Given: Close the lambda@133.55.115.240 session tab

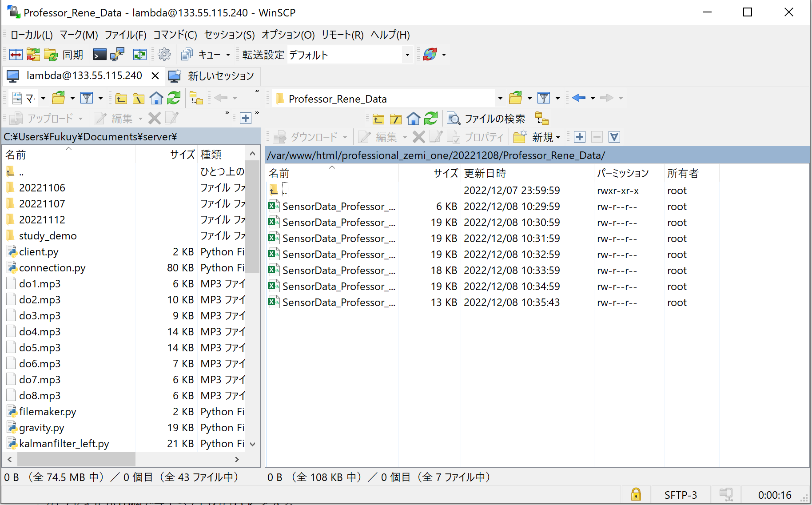Looking at the screenshot, I should click(155, 76).
